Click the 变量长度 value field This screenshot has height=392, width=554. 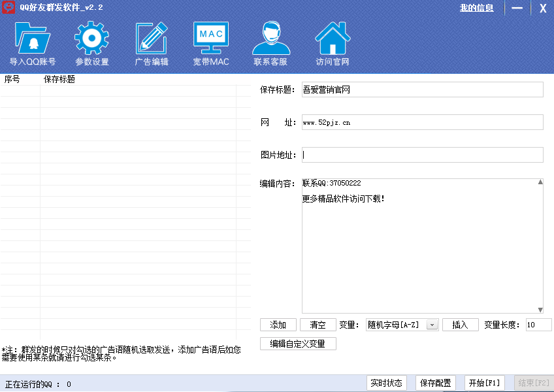point(538,325)
